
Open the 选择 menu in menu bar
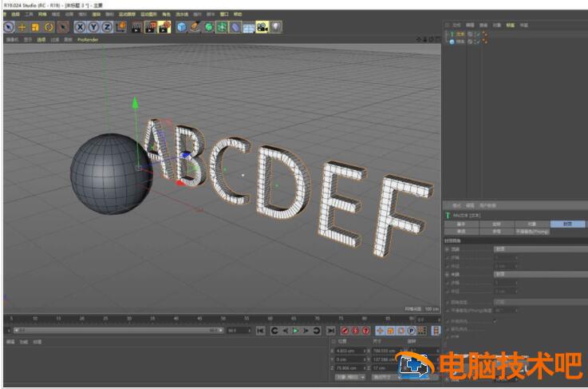15,14
